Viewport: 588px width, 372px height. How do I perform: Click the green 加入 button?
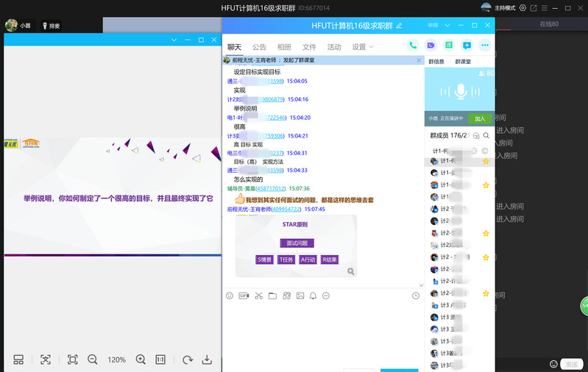[479, 118]
